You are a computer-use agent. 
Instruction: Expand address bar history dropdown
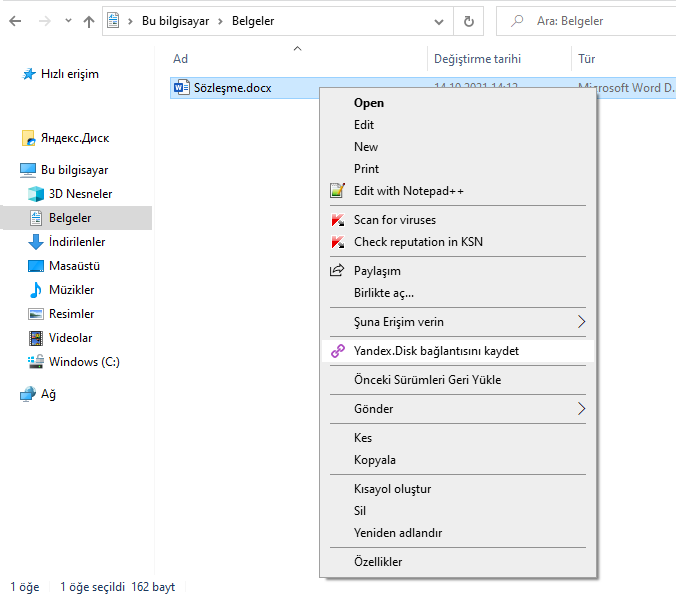click(439, 21)
